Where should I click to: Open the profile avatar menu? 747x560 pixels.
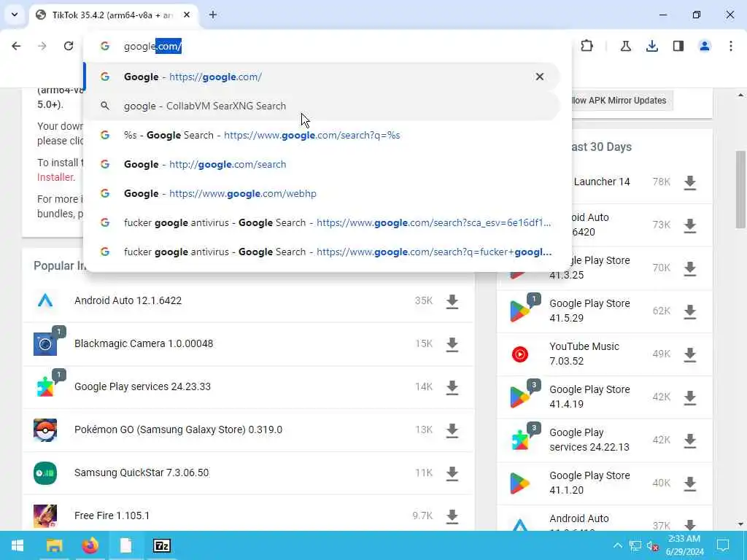[705, 46]
